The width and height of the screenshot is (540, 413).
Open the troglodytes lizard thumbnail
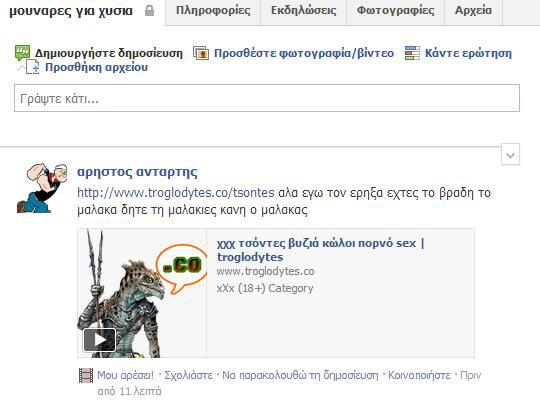pyautogui.click(x=142, y=293)
